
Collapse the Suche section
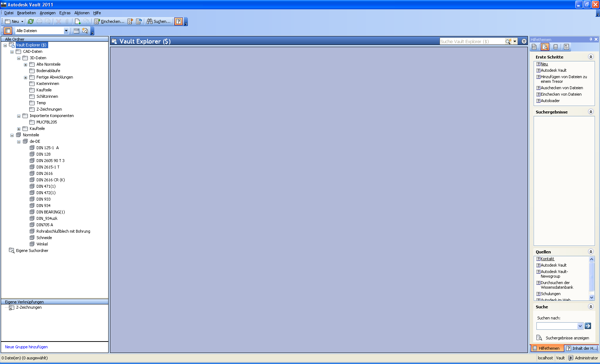[591, 307]
